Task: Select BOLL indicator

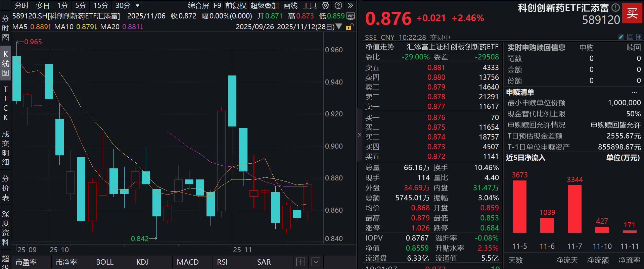Action: pos(105,262)
